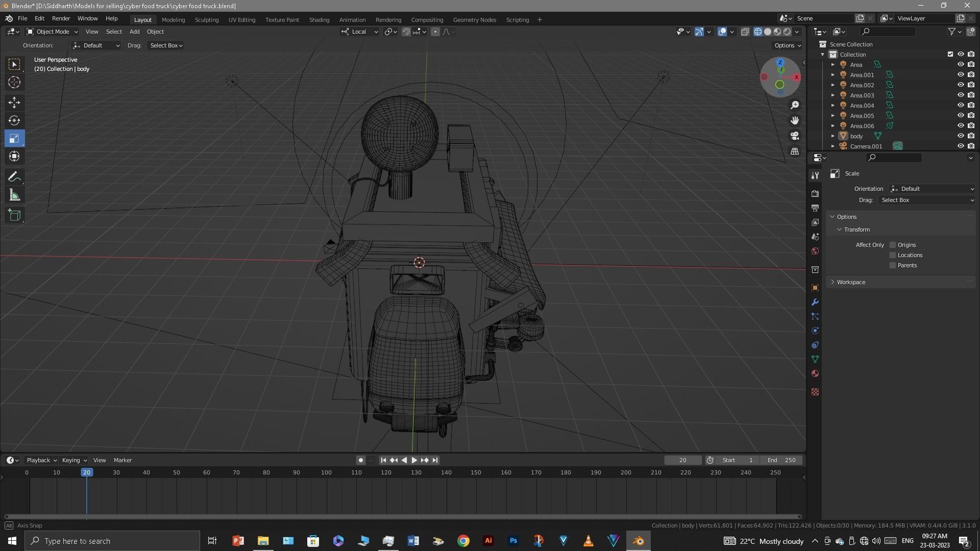Switch to wireframe viewport shading

758,32
